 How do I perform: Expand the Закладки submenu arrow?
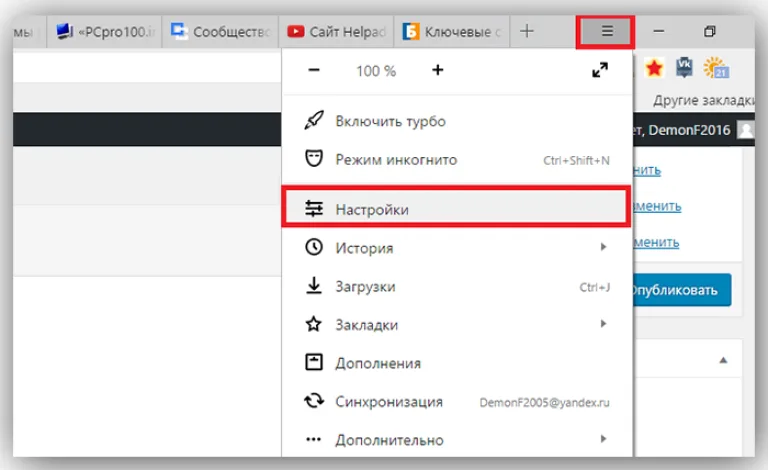(603, 324)
